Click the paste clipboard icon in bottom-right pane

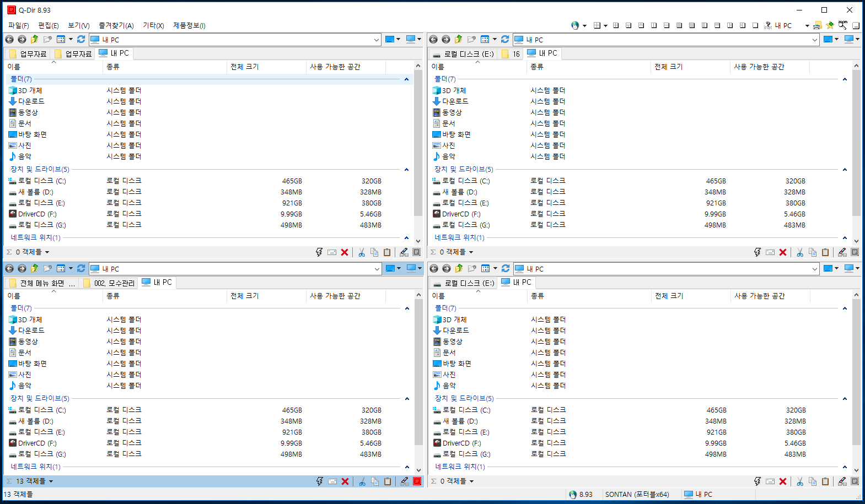point(825,481)
